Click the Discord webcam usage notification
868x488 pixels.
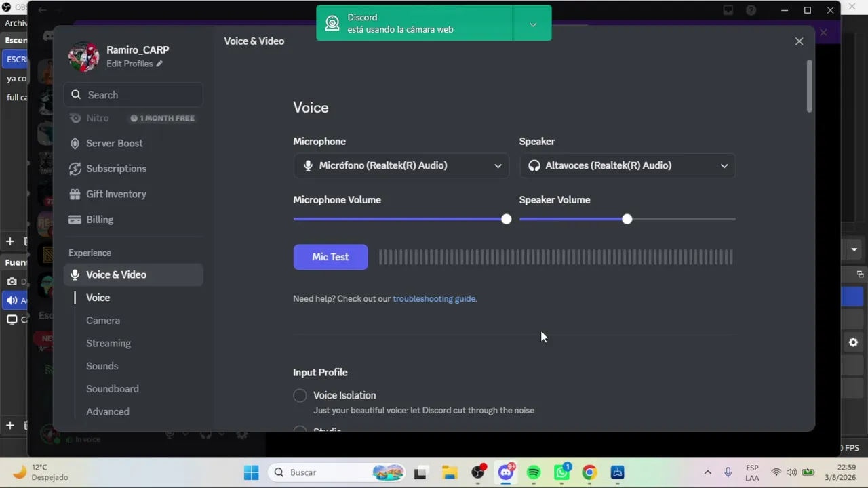pyautogui.click(x=415, y=24)
